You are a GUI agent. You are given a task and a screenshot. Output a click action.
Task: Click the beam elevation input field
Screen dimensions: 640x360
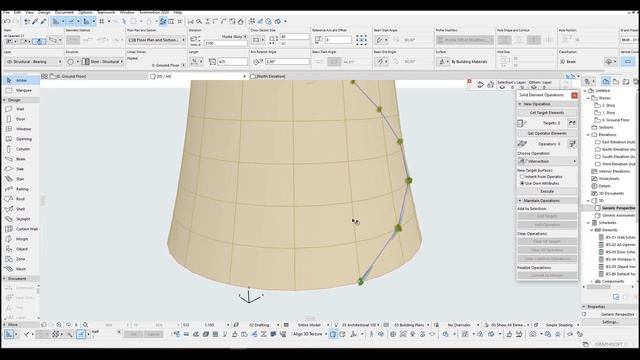pyautogui.click(x=225, y=43)
